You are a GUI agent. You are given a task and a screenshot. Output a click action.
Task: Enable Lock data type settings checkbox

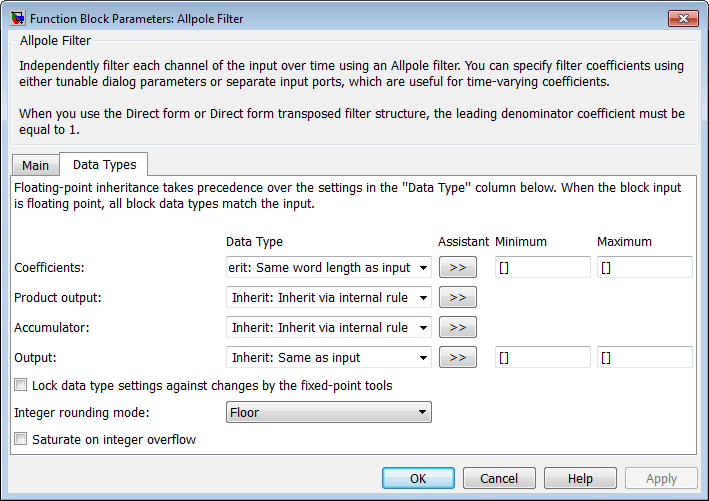coord(21,385)
